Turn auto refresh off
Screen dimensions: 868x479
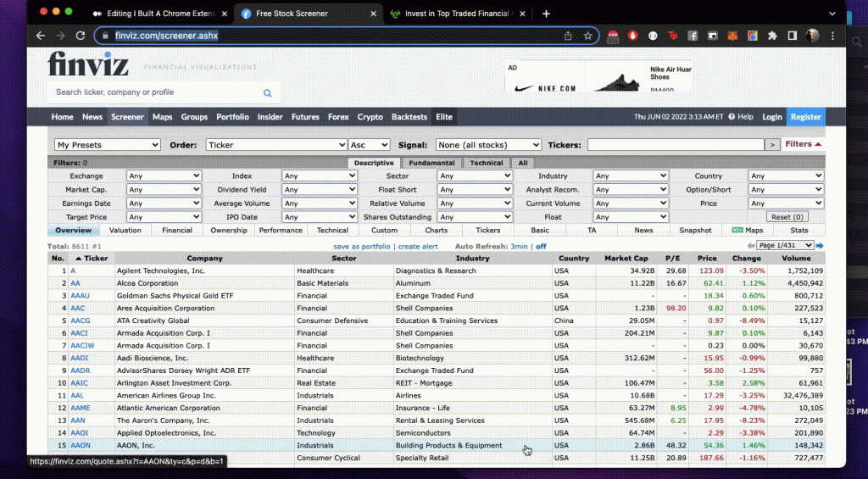[x=541, y=246]
